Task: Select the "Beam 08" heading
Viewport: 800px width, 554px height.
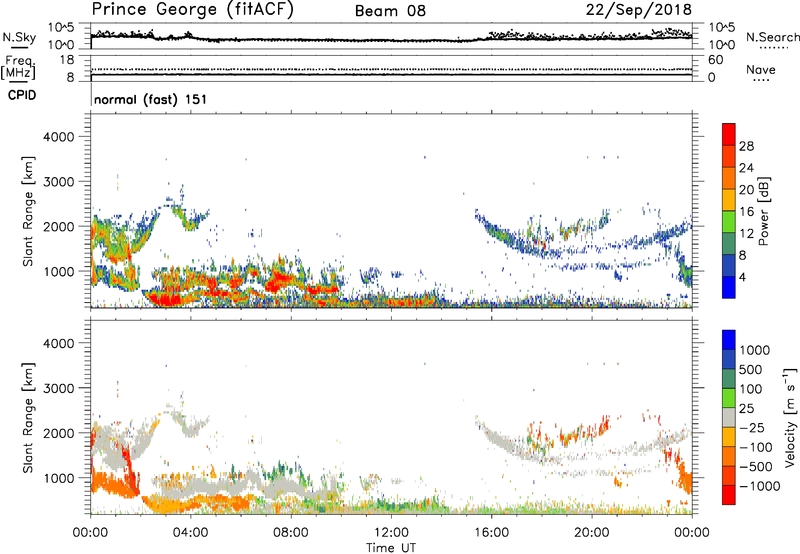Action: (x=390, y=11)
